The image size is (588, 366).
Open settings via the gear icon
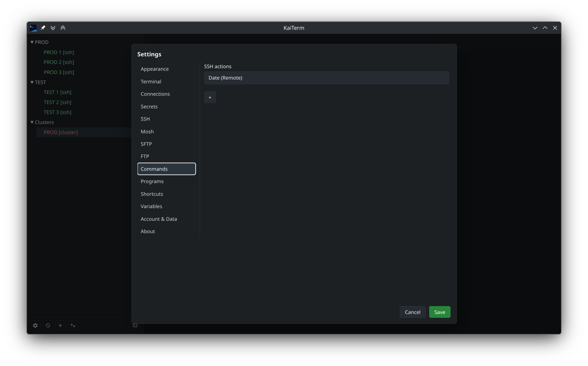click(x=35, y=325)
